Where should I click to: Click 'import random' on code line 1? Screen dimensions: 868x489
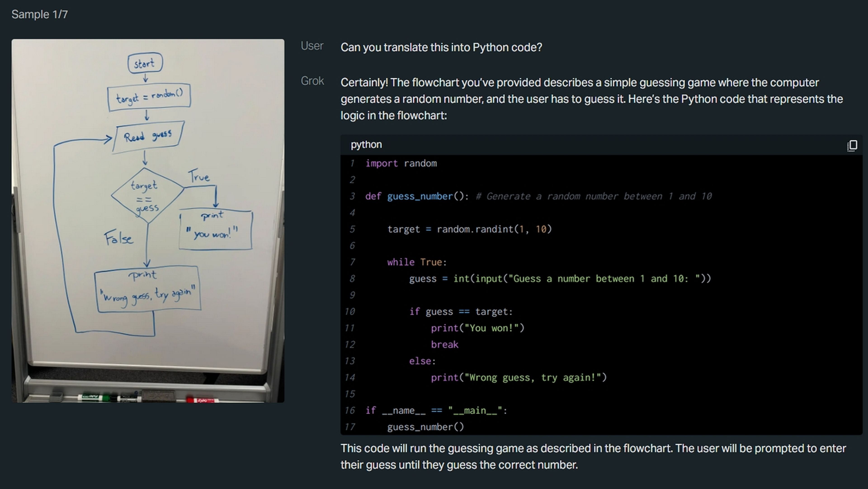pos(401,163)
